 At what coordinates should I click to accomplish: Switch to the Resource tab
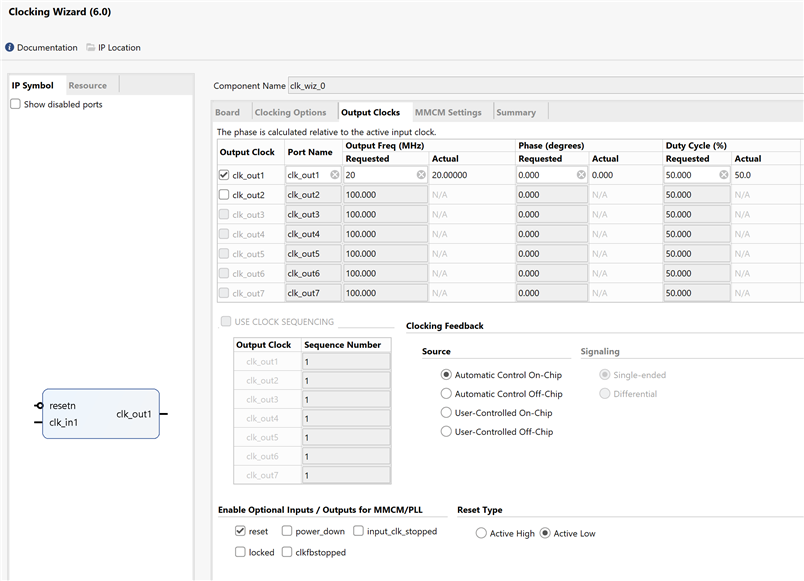tap(88, 86)
